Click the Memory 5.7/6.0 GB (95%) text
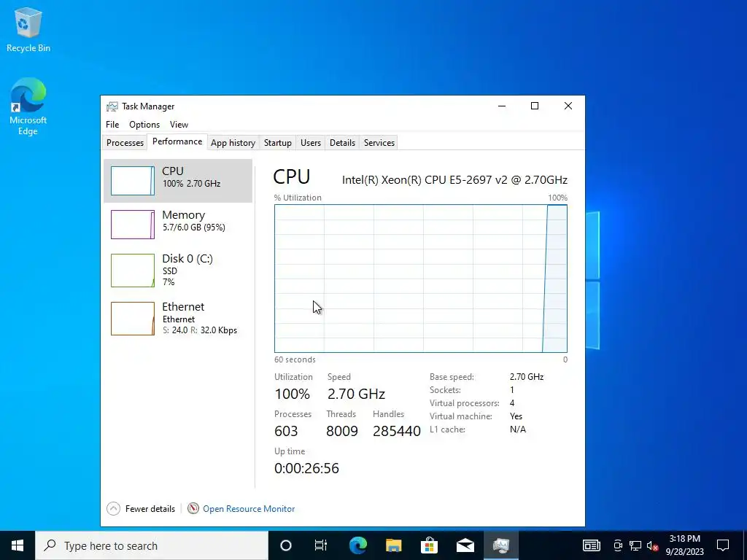 coord(194,227)
